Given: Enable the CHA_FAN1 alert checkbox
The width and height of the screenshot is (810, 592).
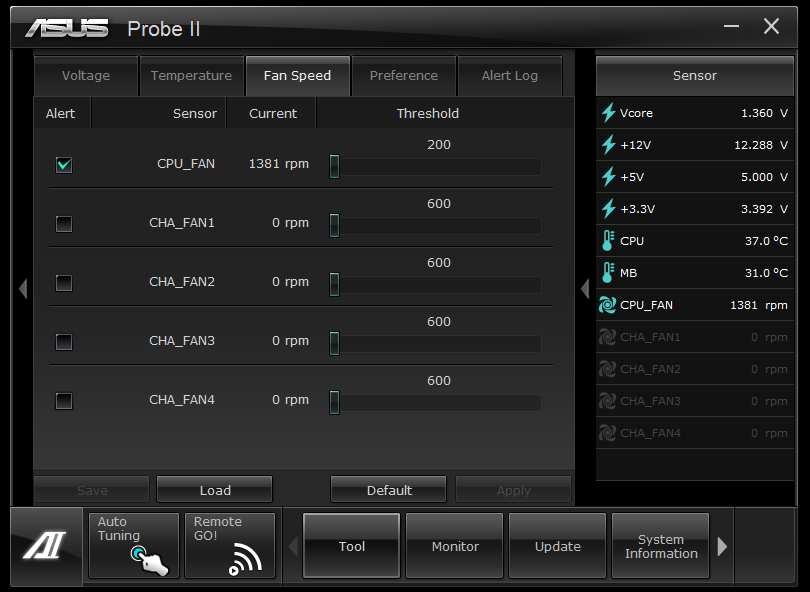Looking at the screenshot, I should 64,224.
